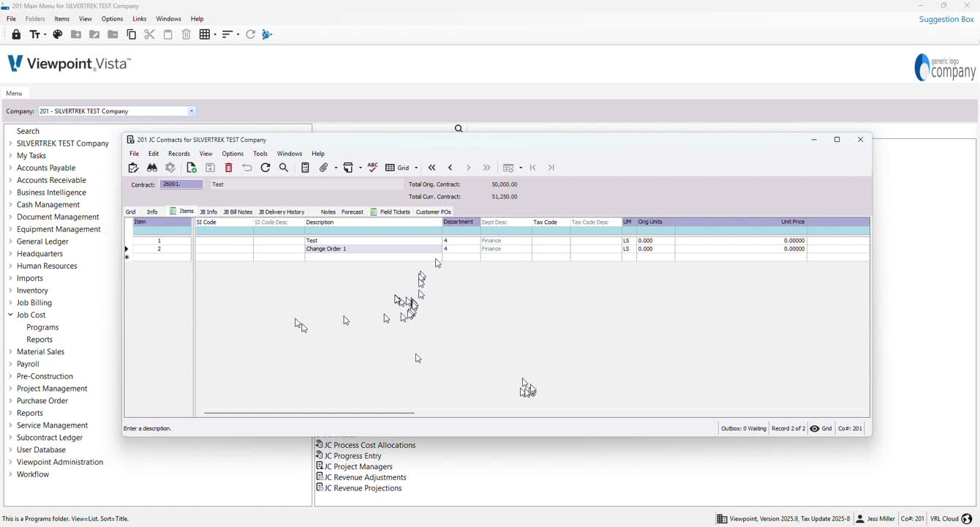Click the new record icon in JC Contracts
980x527 pixels.
(192, 168)
